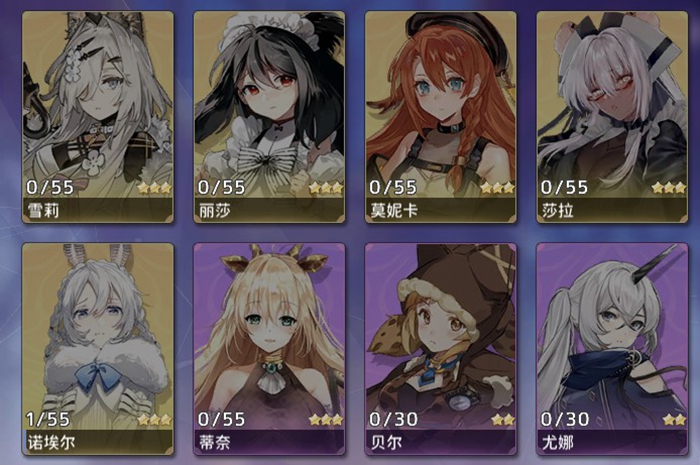Screen dimensions: 700x465
Task: Select the 莎拉 character card
Action: point(612,117)
